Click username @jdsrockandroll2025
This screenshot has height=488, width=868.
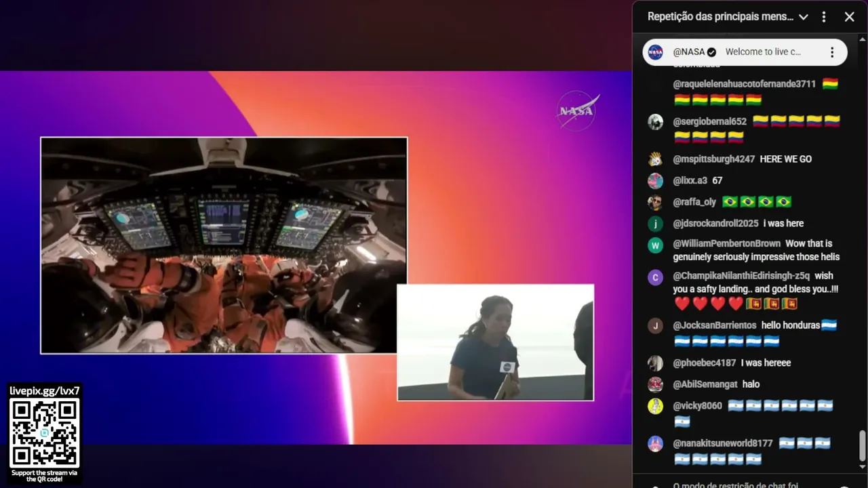coord(715,224)
